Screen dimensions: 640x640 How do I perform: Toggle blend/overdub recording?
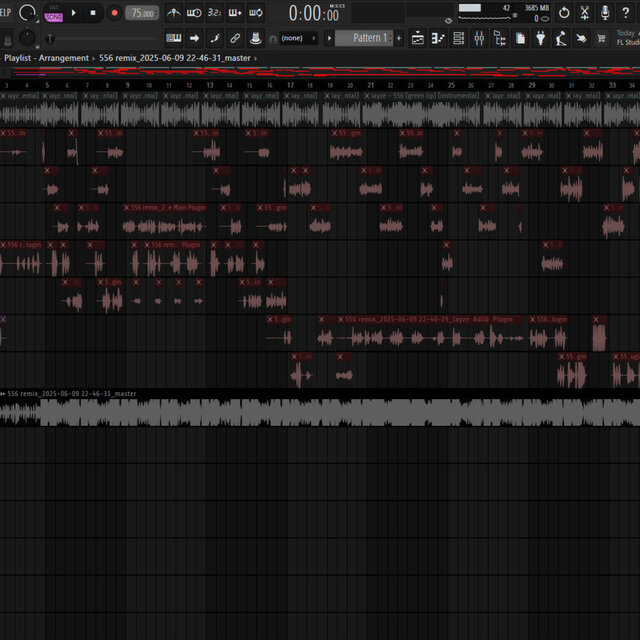pos(235,13)
